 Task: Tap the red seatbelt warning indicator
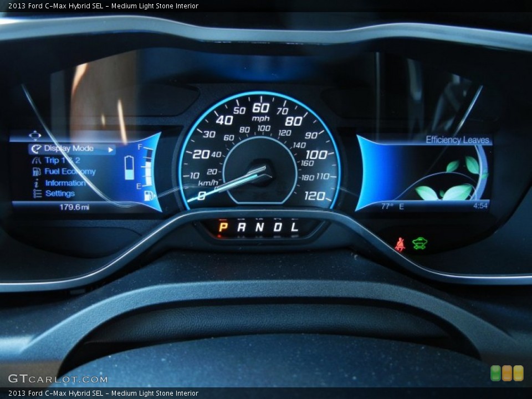click(400, 244)
